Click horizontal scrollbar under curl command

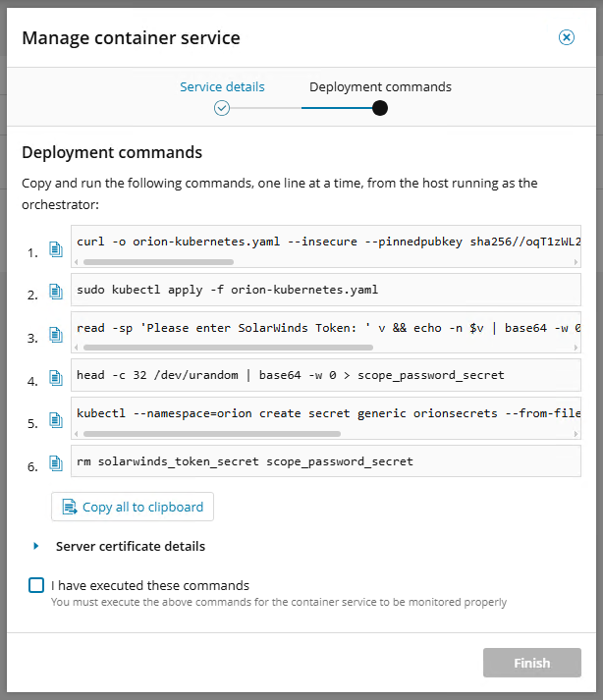157,262
